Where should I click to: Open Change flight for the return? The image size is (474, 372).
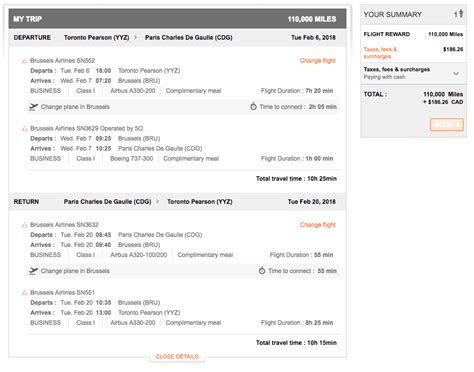click(318, 225)
